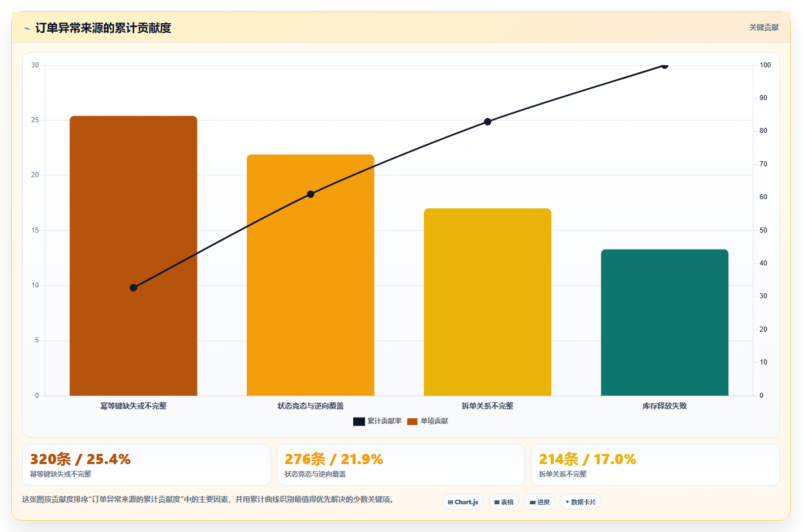
Task: Open the 276条 / 21.9% data card
Action: pos(401,465)
